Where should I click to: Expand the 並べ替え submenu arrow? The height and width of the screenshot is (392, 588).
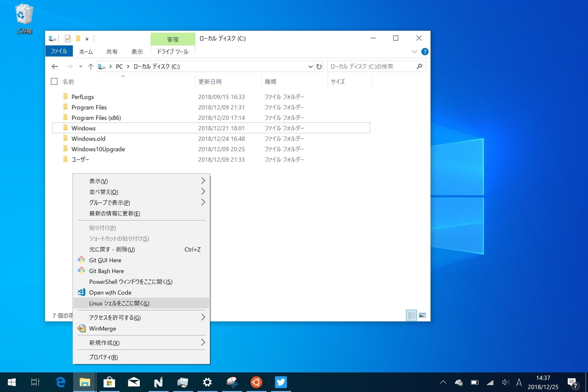(x=203, y=192)
